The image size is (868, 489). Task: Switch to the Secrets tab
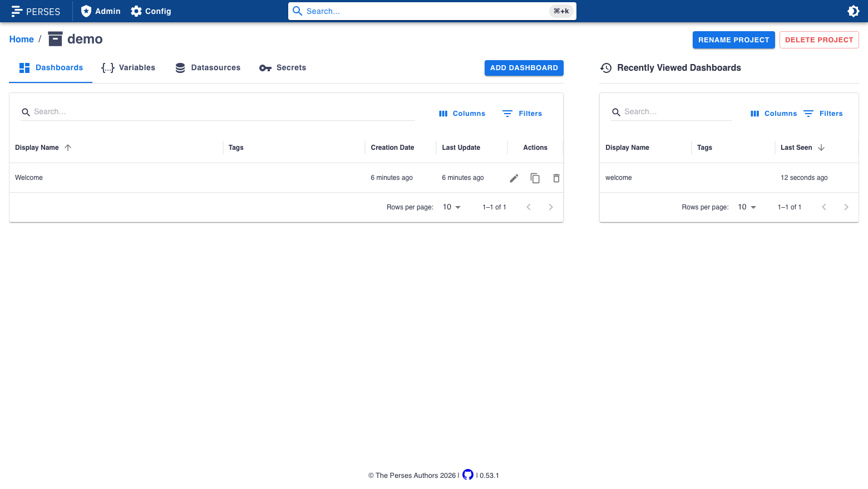point(283,68)
